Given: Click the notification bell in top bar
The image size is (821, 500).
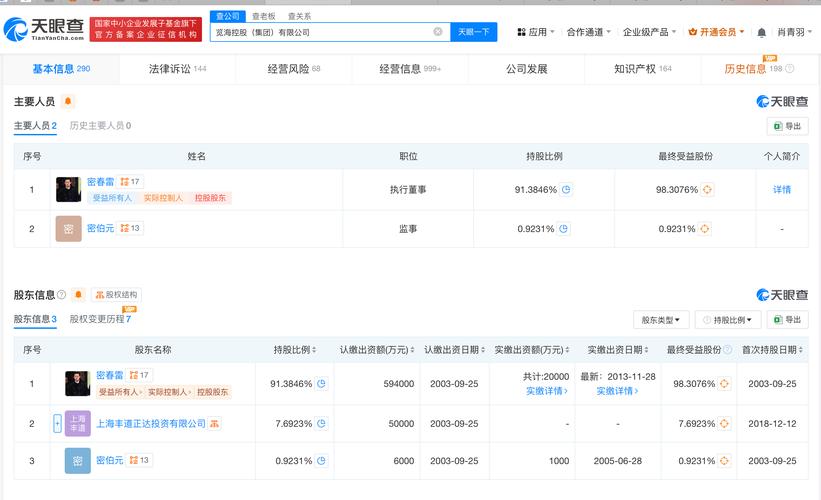Looking at the screenshot, I should click(761, 32).
